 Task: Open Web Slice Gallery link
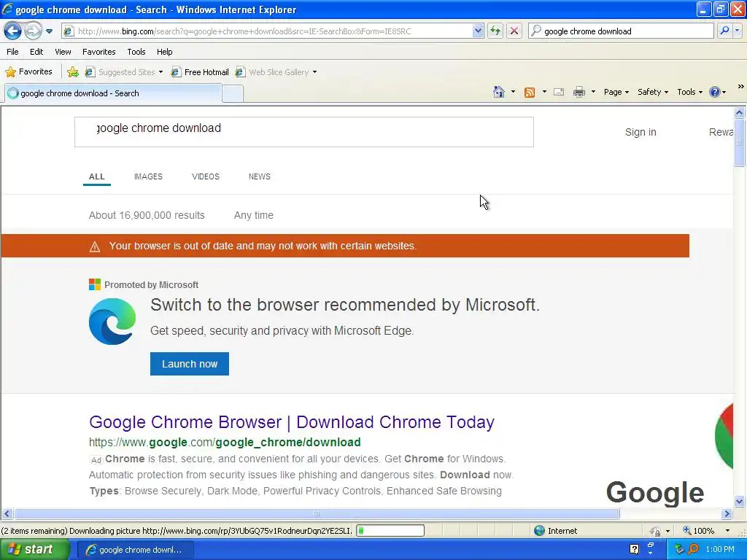(272, 72)
